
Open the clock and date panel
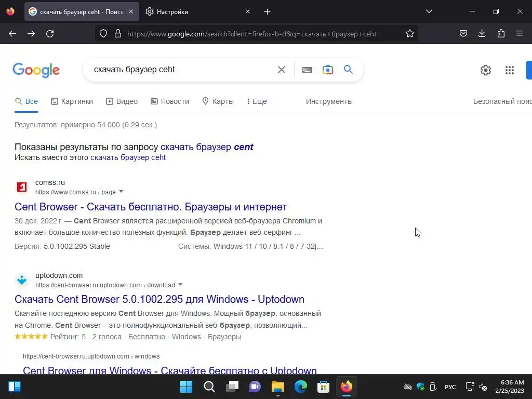click(510, 387)
